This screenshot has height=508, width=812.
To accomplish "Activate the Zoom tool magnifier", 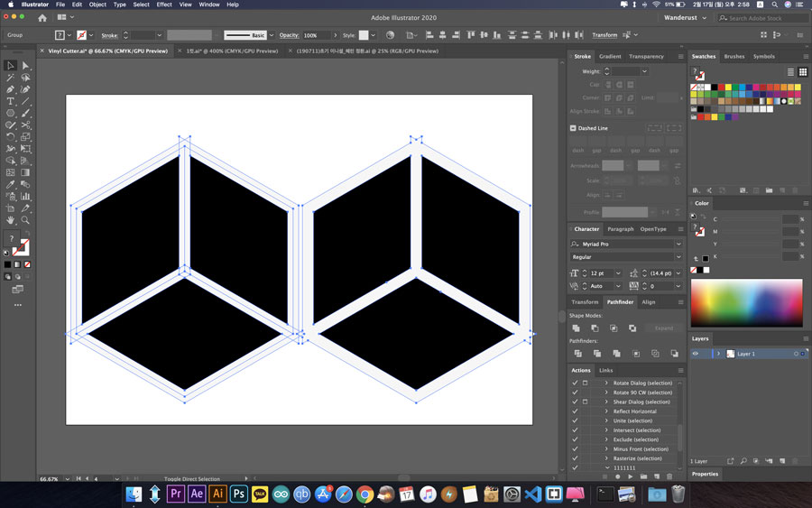I will [25, 219].
